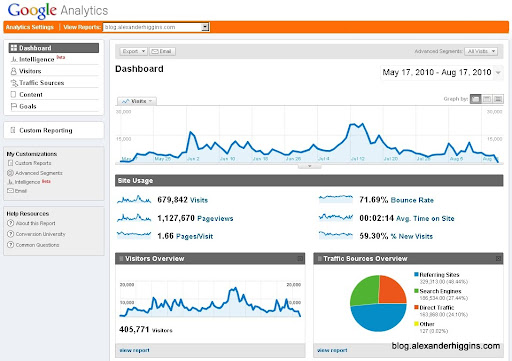Image resolution: width=512 pixels, height=361 pixels.
Task: Click the Custom Reporting document icon
Action: [x=13, y=130]
